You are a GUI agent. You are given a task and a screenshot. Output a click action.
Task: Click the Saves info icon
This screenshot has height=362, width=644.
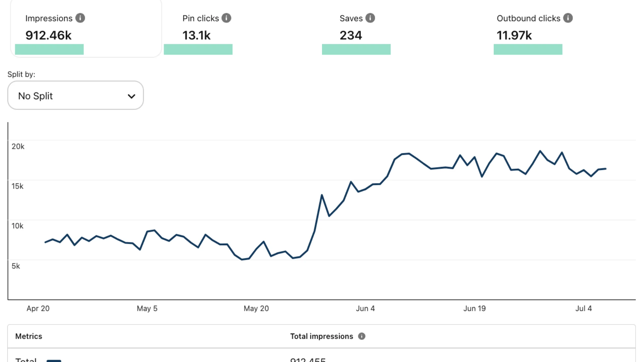(370, 18)
